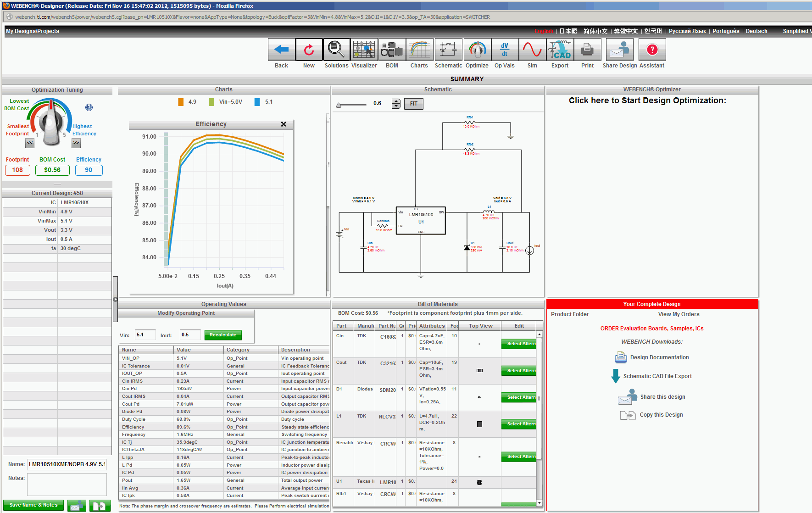The width and height of the screenshot is (812, 513).
Task: Click the Print toolbar icon
Action: [x=587, y=50]
